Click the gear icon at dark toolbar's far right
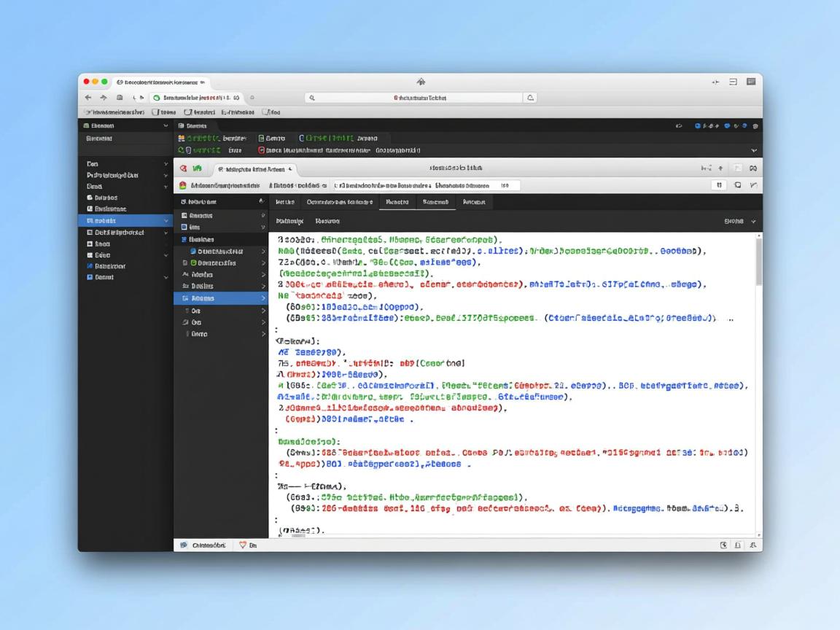 coord(755,126)
